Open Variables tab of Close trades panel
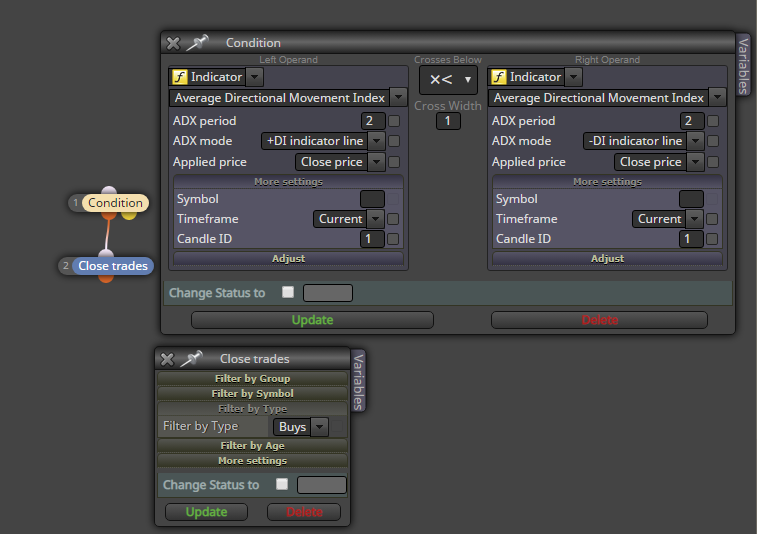The height and width of the screenshot is (534, 757). (358, 381)
